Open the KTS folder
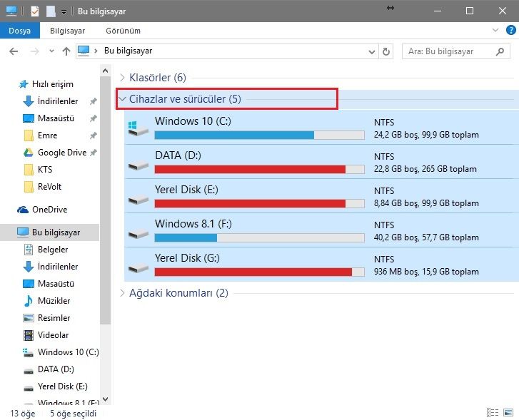This screenshot has width=519, height=420. [x=45, y=169]
